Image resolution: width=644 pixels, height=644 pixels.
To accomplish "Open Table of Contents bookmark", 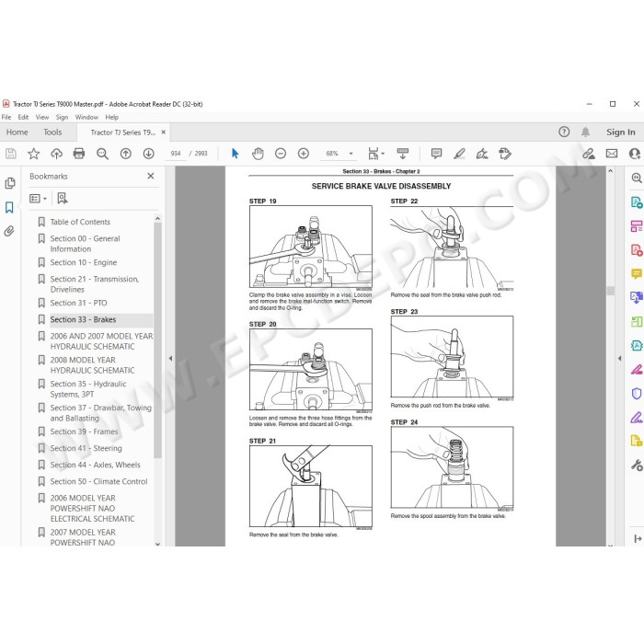I will (x=80, y=222).
